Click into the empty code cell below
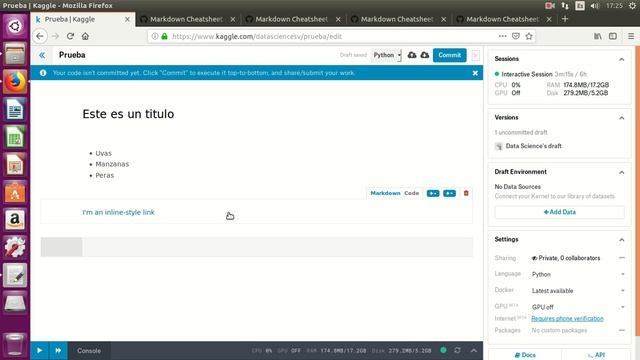The image size is (640, 360). [278, 247]
